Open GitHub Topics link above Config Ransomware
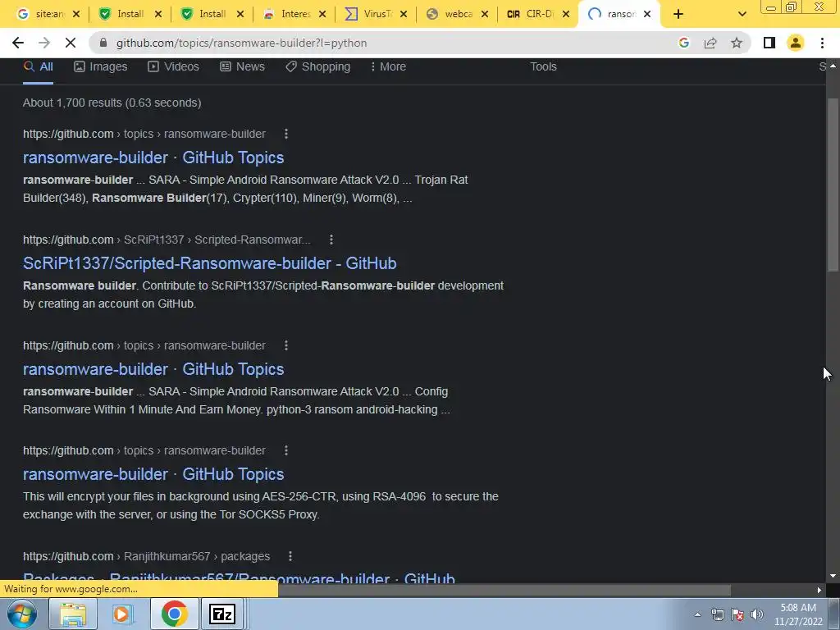Viewport: 840px width, 630px height. click(x=153, y=369)
